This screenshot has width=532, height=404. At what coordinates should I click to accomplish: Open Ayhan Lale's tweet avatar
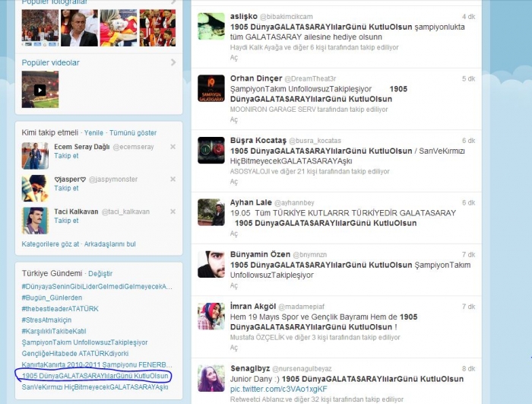[x=211, y=212]
